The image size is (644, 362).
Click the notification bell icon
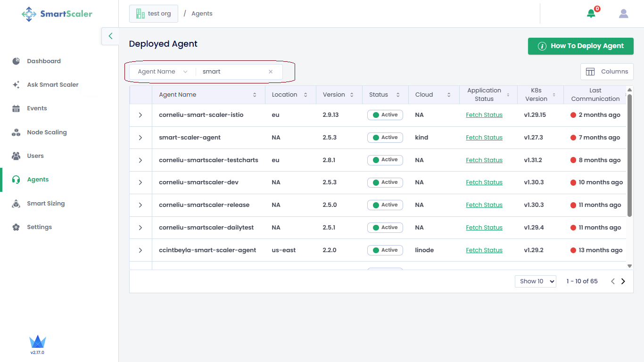(591, 14)
